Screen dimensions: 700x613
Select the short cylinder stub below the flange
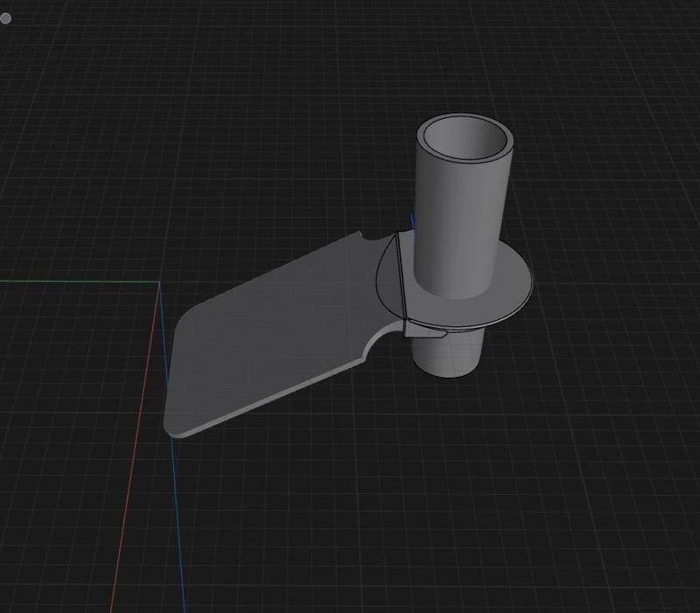tap(448, 353)
